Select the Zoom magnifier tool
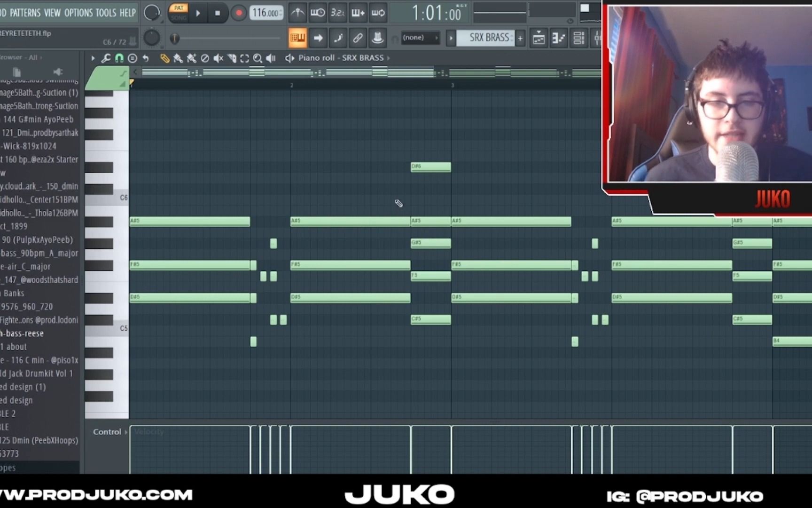The height and width of the screenshot is (508, 812). tap(258, 58)
